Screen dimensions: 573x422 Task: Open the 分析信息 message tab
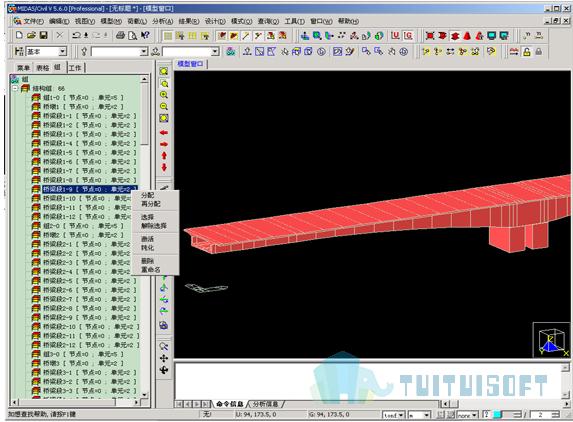[x=265, y=404]
